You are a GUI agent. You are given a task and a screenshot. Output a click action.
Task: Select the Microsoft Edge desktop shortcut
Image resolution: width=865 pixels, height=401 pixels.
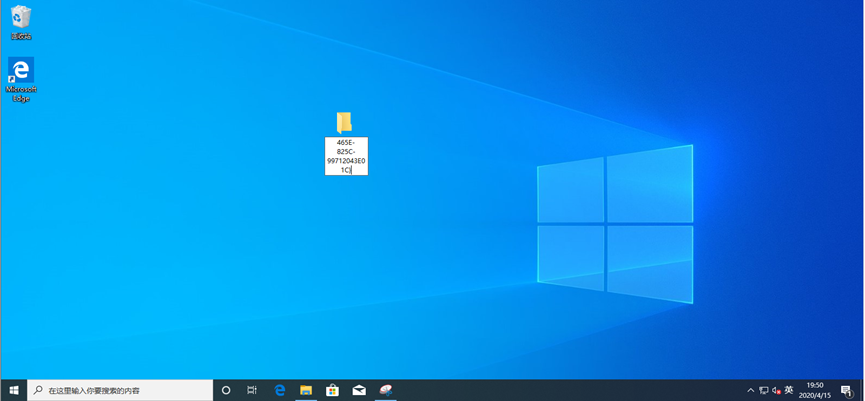21,79
